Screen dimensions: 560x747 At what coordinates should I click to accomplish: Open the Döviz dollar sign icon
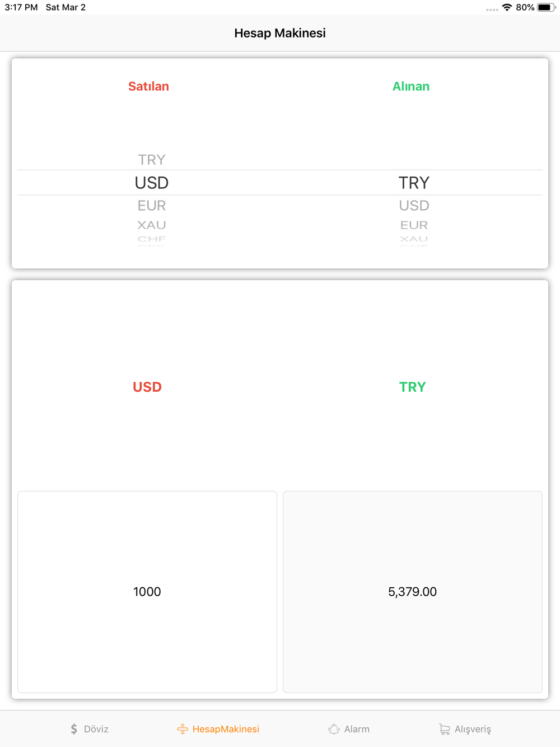74,729
